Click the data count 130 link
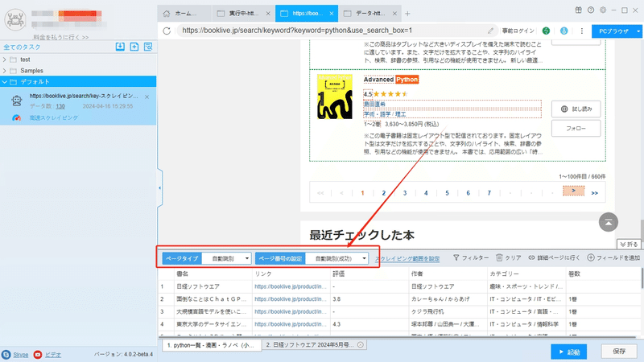644x362 pixels. tap(60, 106)
